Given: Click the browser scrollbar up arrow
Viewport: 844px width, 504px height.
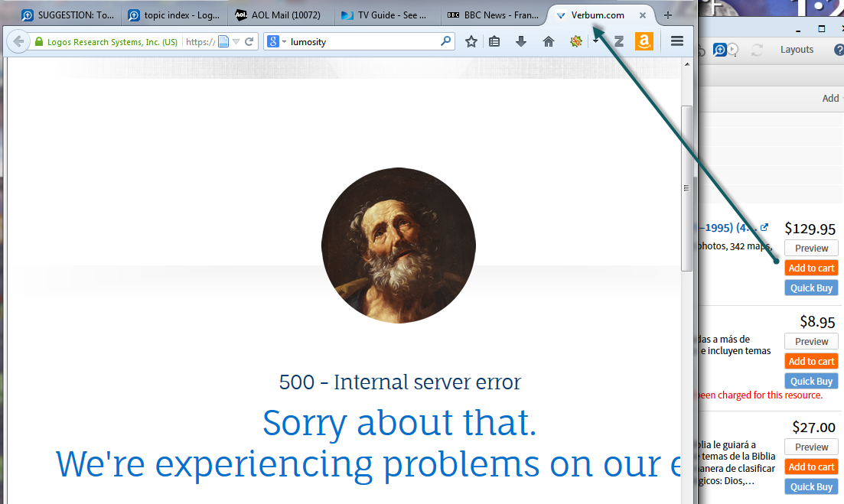Looking at the screenshot, I should click(x=687, y=64).
